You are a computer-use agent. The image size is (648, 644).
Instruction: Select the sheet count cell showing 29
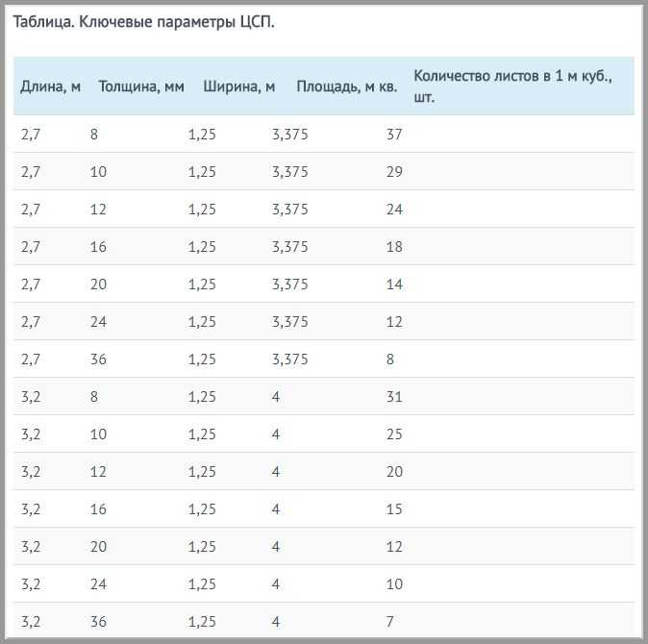pyautogui.click(x=394, y=172)
